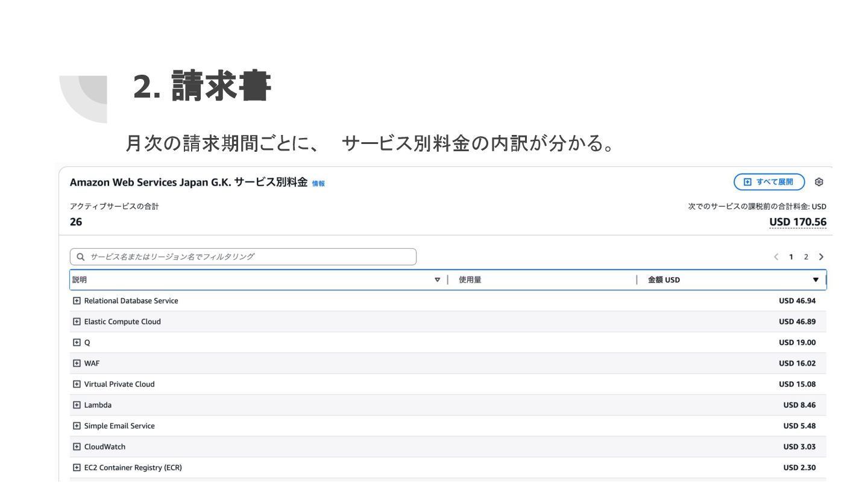Expand the Virtual Private Cloud row
The image size is (868, 488).
click(x=77, y=384)
